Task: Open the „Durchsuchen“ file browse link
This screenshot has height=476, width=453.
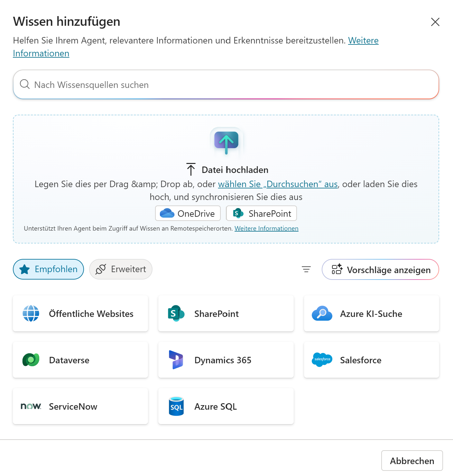Action: pyautogui.click(x=278, y=184)
